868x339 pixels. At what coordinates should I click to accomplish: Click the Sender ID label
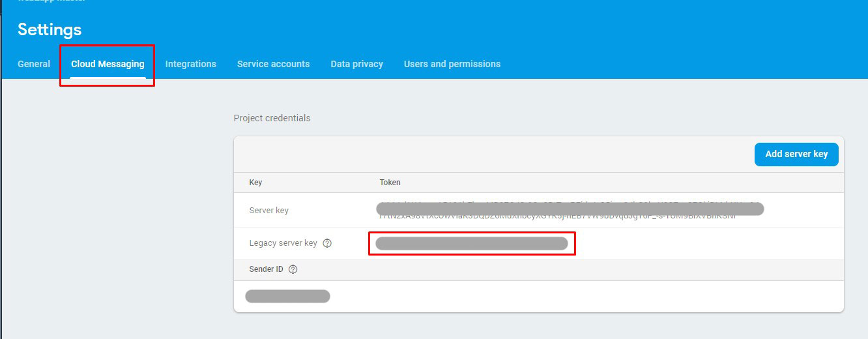point(266,269)
